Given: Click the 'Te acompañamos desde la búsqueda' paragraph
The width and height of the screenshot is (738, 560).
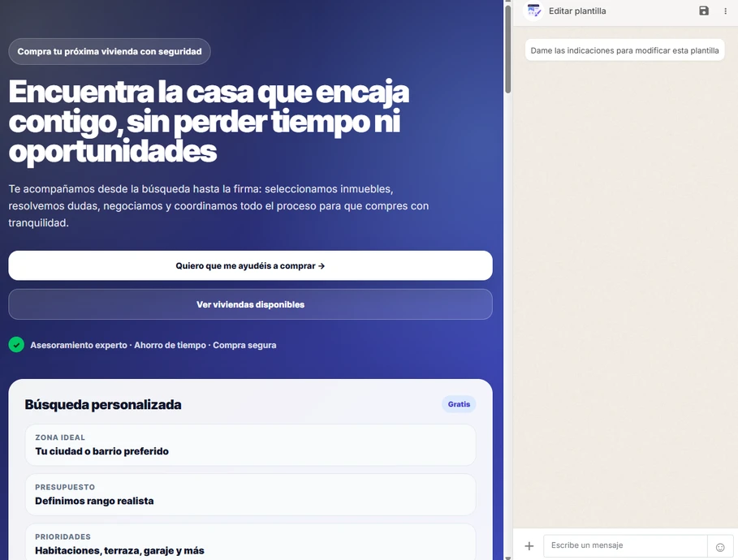Looking at the screenshot, I should 218,205.
